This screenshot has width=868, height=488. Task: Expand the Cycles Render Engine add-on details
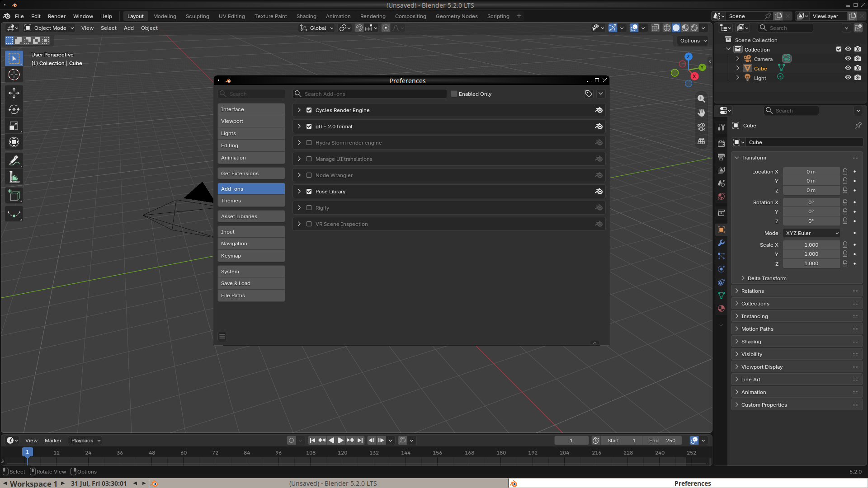pyautogui.click(x=299, y=110)
